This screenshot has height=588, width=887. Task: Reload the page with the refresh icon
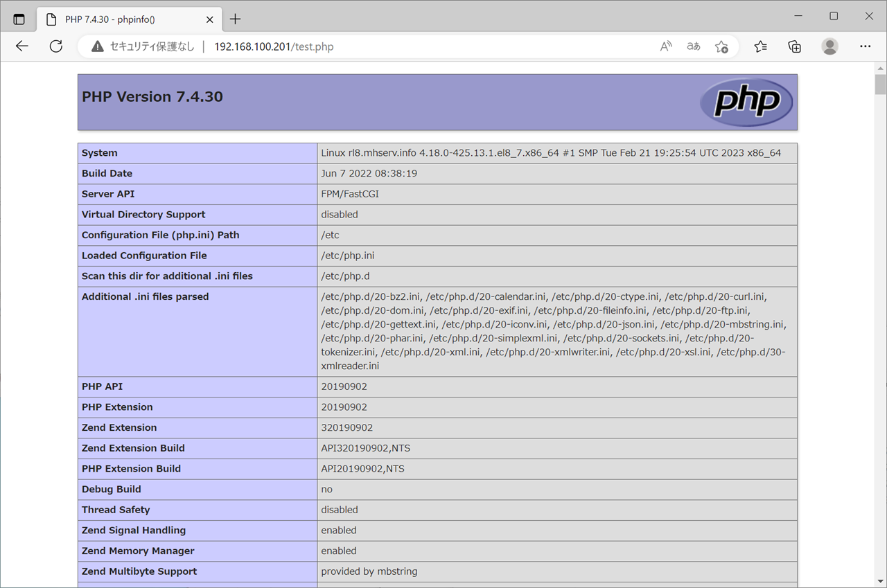[55, 46]
